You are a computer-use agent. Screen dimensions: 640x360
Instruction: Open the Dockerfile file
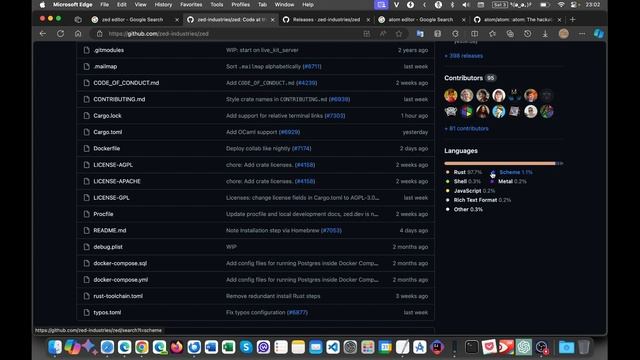point(107,148)
